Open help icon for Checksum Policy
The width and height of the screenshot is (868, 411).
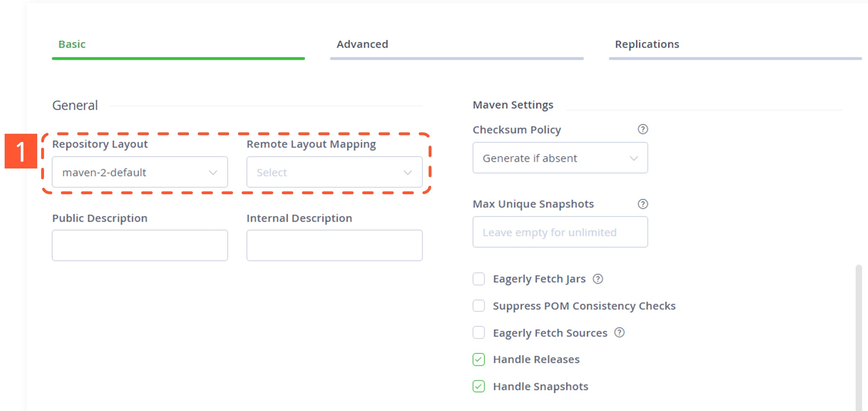coord(643,129)
